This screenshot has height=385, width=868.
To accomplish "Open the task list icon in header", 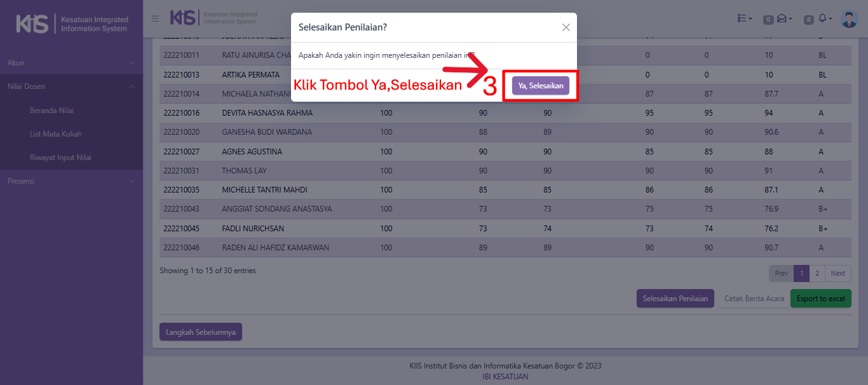I will click(x=744, y=19).
